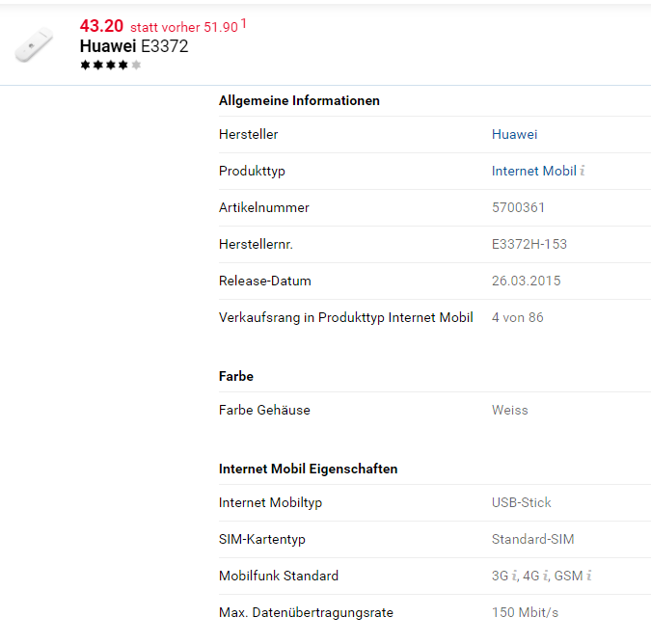The width and height of the screenshot is (651, 644).
Task: Open the Internet Mobil product type link
Action: click(x=533, y=172)
